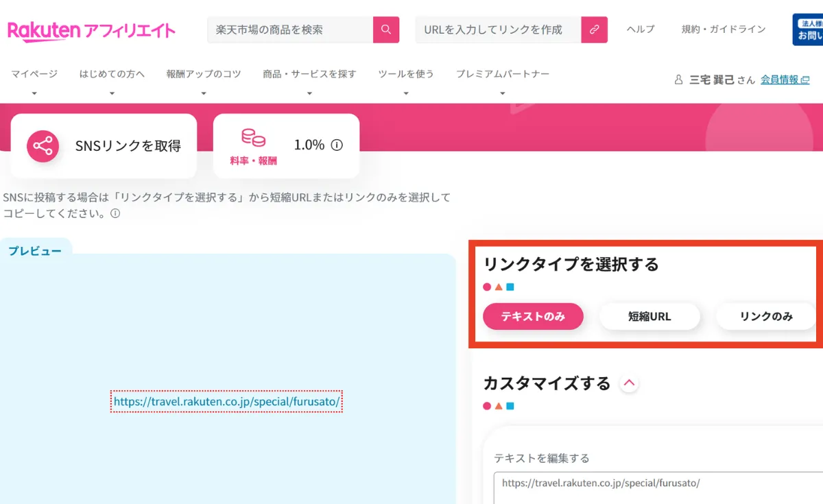Viewport: 823px width, 504px height.
Task: Click the pink link-creation chain icon
Action: [x=595, y=29]
